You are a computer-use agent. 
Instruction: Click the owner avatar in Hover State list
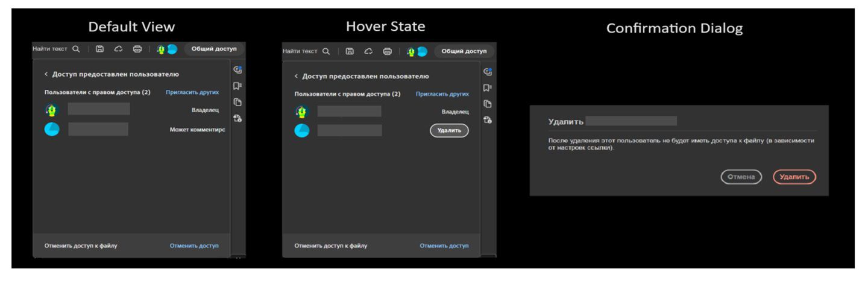pyautogui.click(x=302, y=112)
